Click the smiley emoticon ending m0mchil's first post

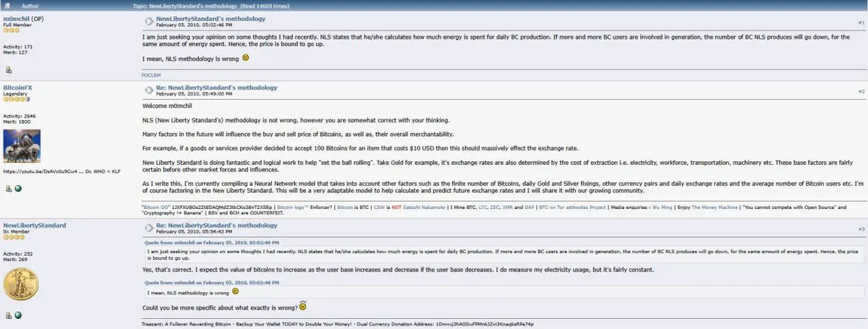pyautogui.click(x=244, y=58)
